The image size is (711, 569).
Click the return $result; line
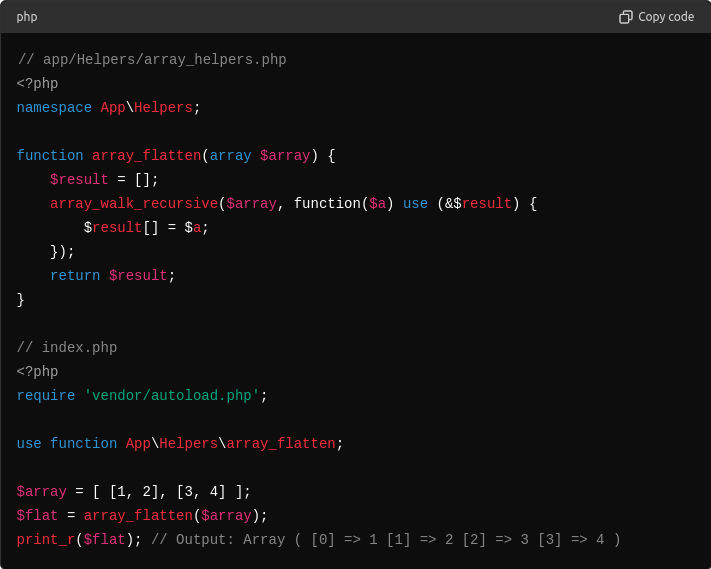[112, 276]
